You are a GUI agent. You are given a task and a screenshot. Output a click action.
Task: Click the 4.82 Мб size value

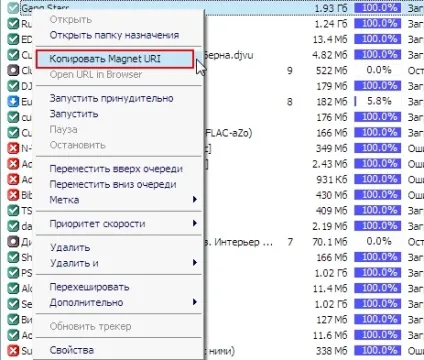[x=330, y=55]
